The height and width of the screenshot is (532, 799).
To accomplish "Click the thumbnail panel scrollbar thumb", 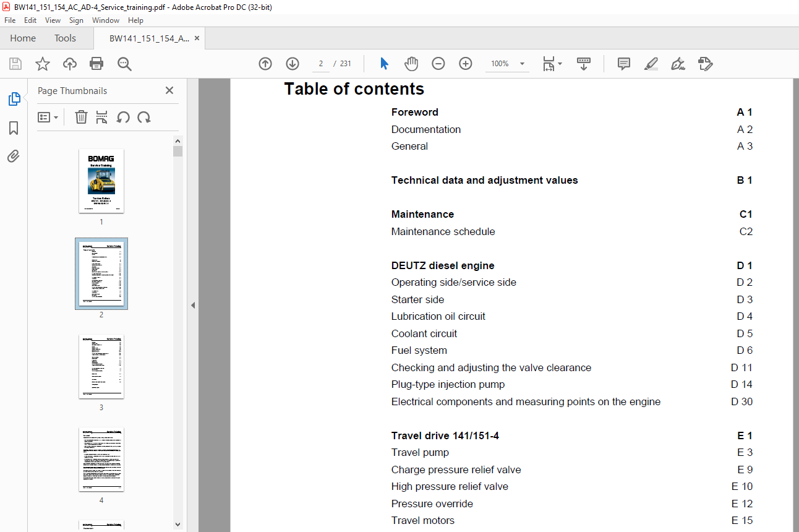I will coord(178,152).
